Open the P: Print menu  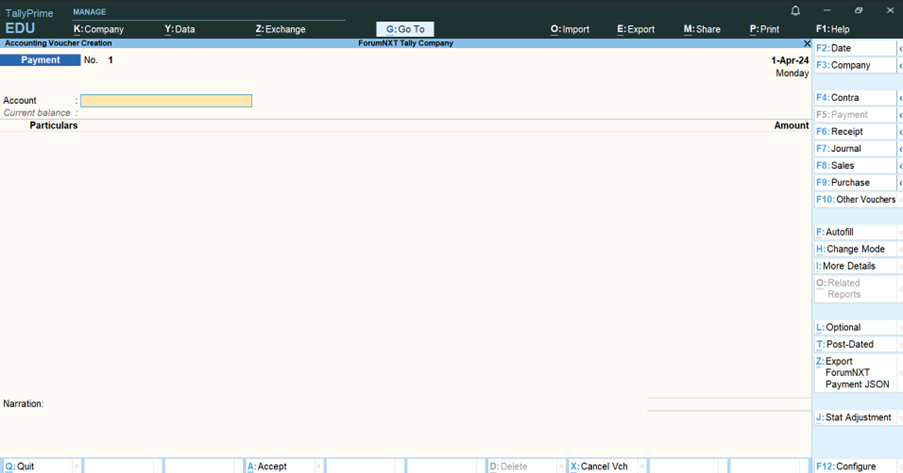tap(764, 29)
